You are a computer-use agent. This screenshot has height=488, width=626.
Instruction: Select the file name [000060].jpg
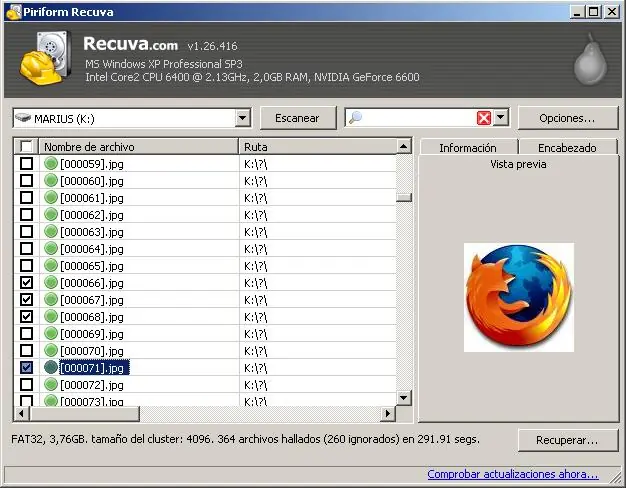point(92,181)
